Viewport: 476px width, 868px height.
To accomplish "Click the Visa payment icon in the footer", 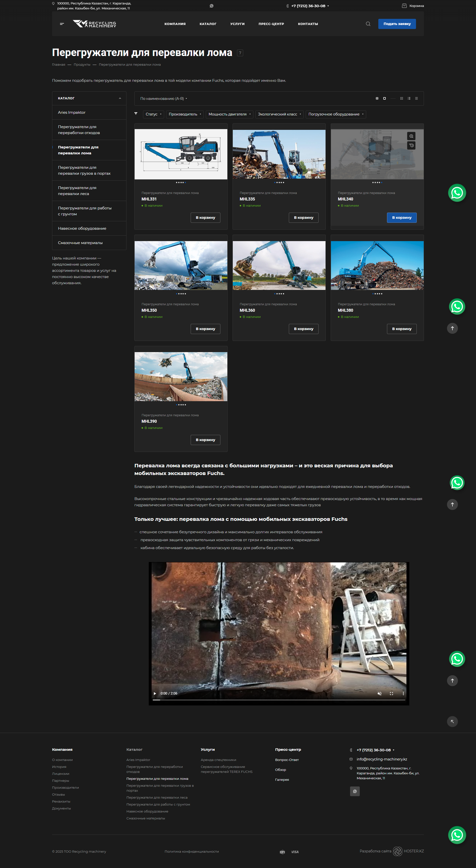I will 295,852.
